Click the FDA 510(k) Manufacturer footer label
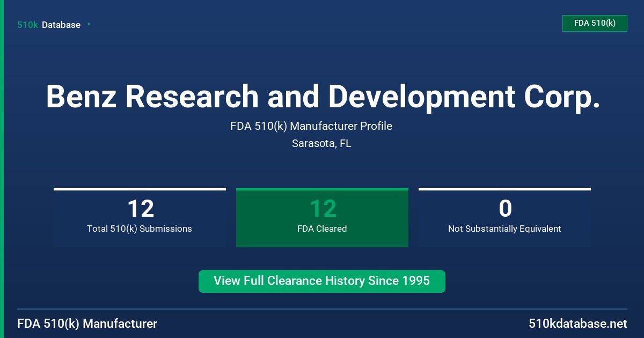Image resolution: width=644 pixels, height=338 pixels. pos(87,324)
